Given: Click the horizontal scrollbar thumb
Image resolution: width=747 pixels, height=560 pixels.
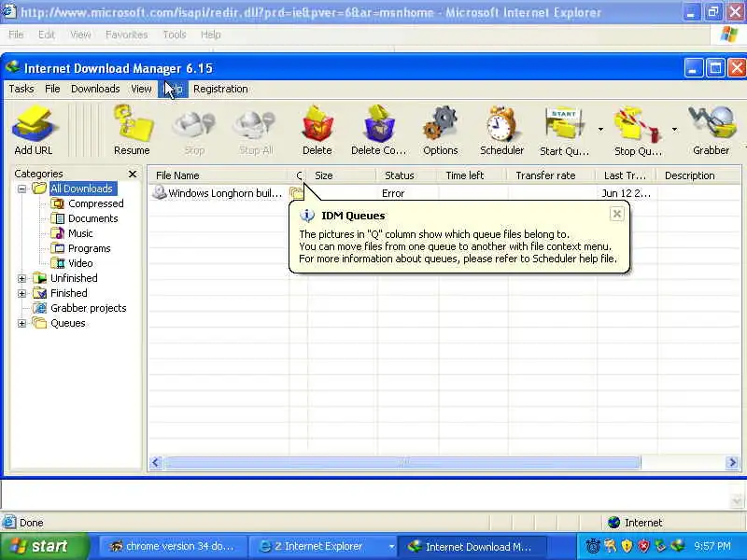Looking at the screenshot, I should pos(402,462).
